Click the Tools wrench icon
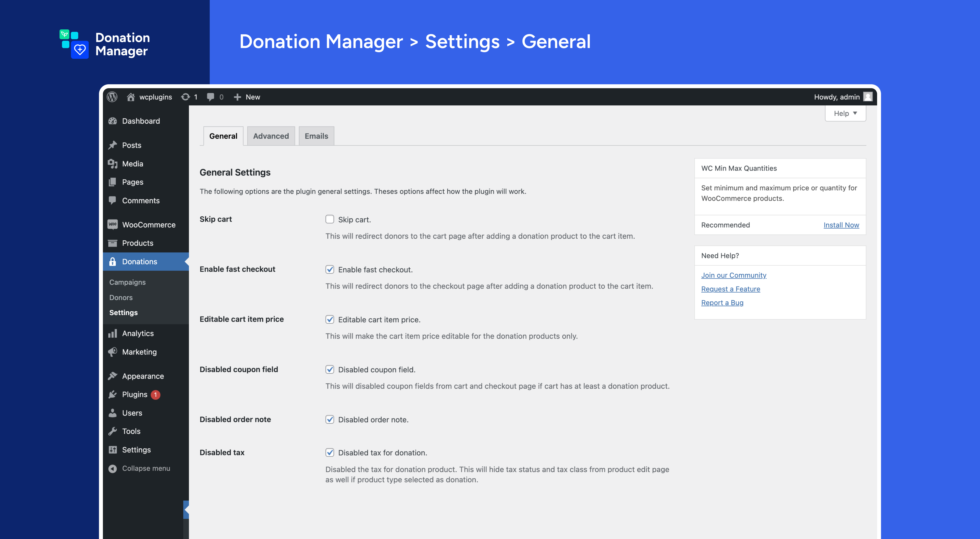The width and height of the screenshot is (980, 539). tap(113, 431)
